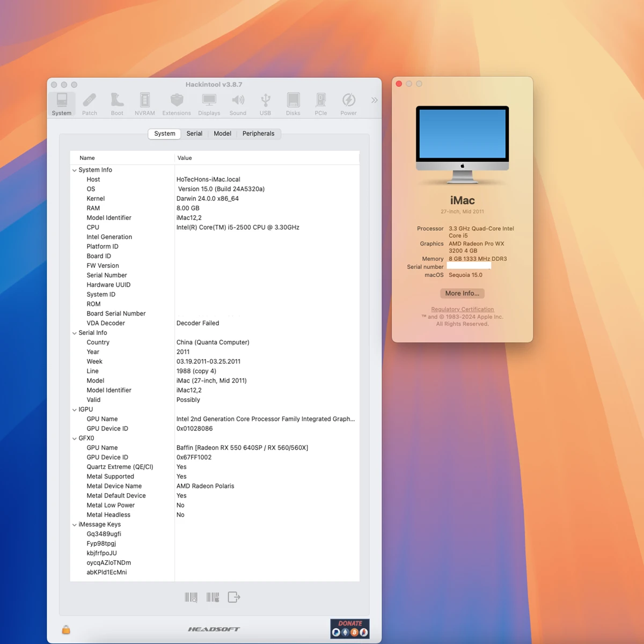644x644 pixels.
Task: Select the Host row
Action: [215, 179]
